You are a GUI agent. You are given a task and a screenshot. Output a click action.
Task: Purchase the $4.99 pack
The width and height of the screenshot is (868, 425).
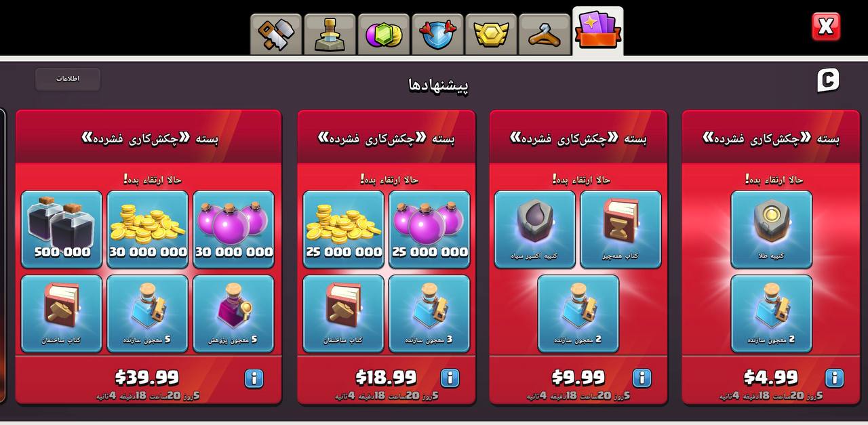pos(771,377)
